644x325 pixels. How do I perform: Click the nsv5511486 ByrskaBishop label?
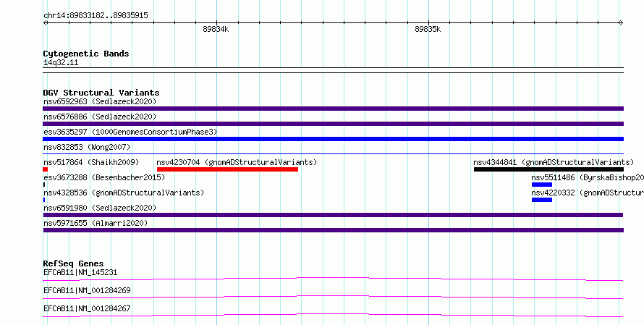pyautogui.click(x=588, y=177)
